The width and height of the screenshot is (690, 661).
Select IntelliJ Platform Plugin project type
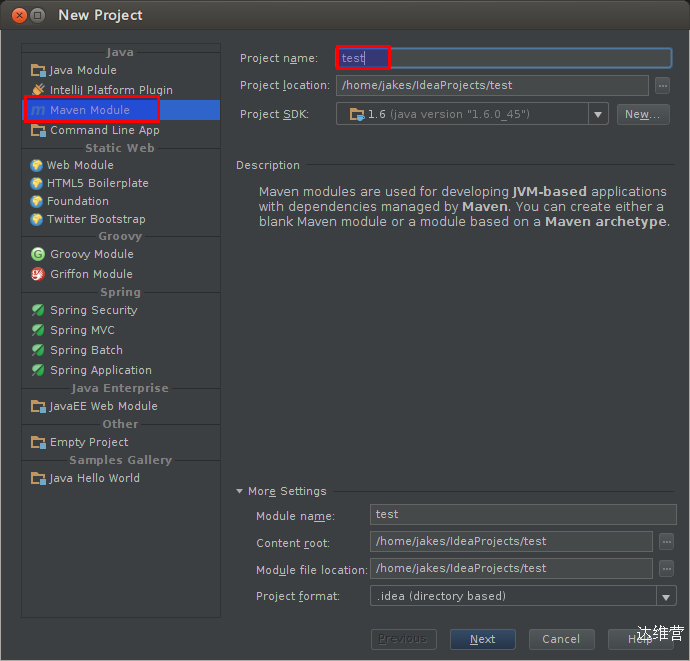coord(121,90)
